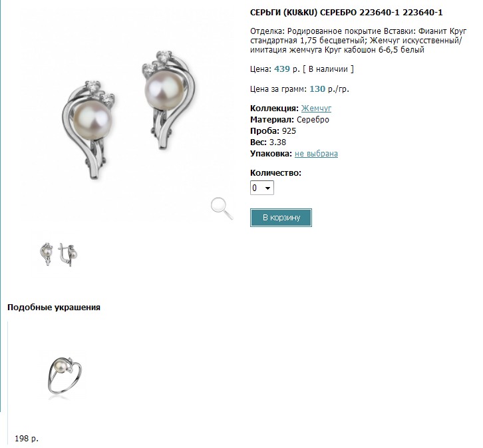Viewport: 483px width, 448px height.
Task: Click the Проба 925 line
Action: click(x=273, y=131)
